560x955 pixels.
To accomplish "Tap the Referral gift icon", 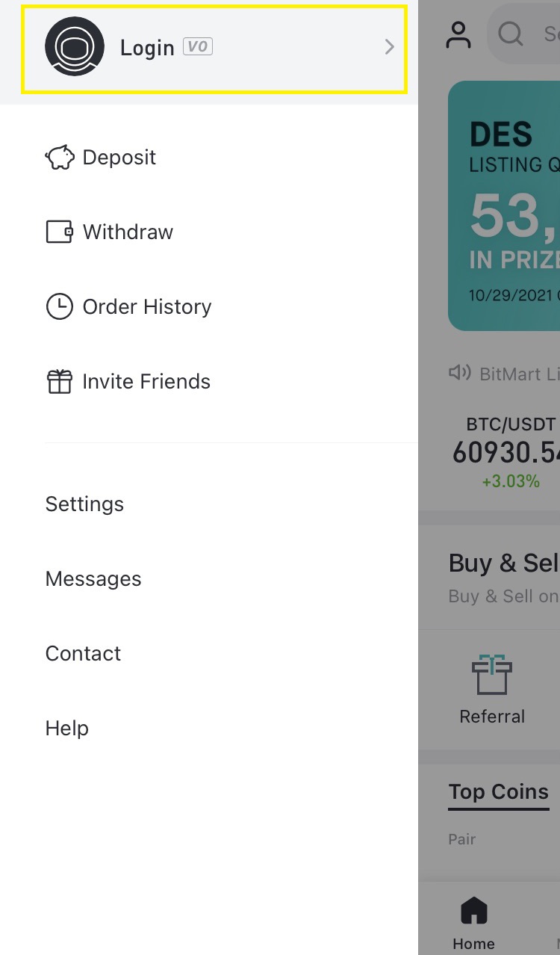I will point(492,674).
